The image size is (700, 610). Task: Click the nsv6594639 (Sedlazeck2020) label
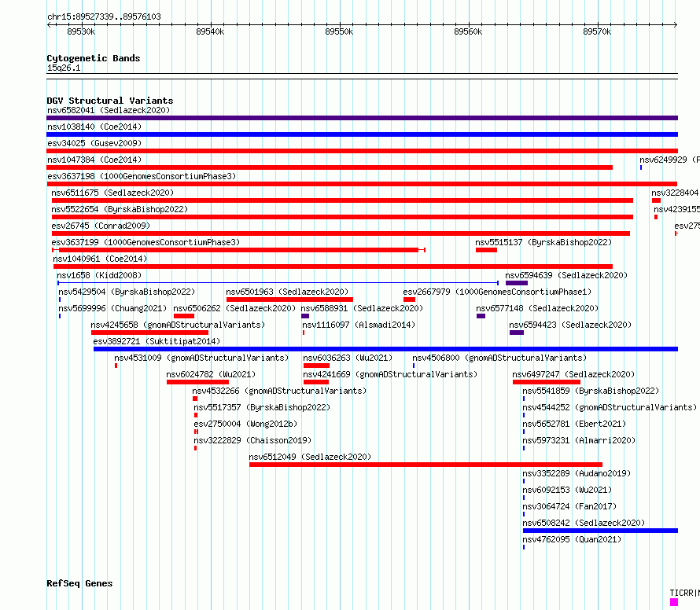(x=566, y=275)
